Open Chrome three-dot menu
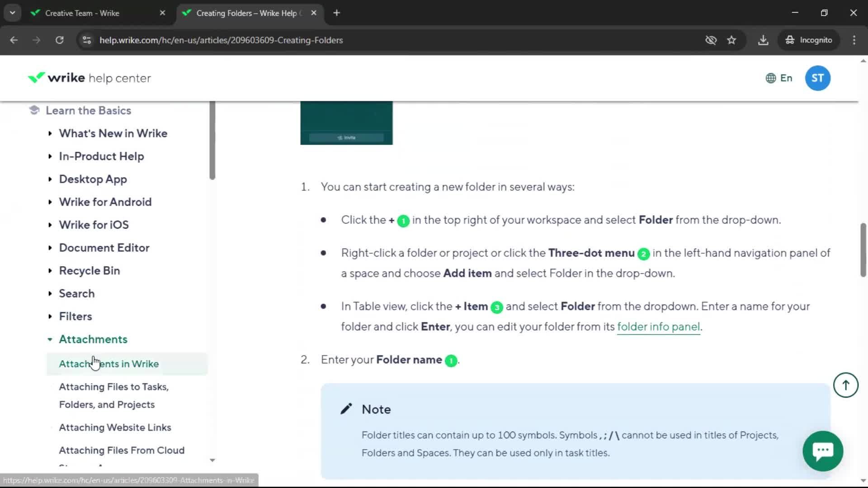The height and width of the screenshot is (488, 868). (x=854, y=40)
